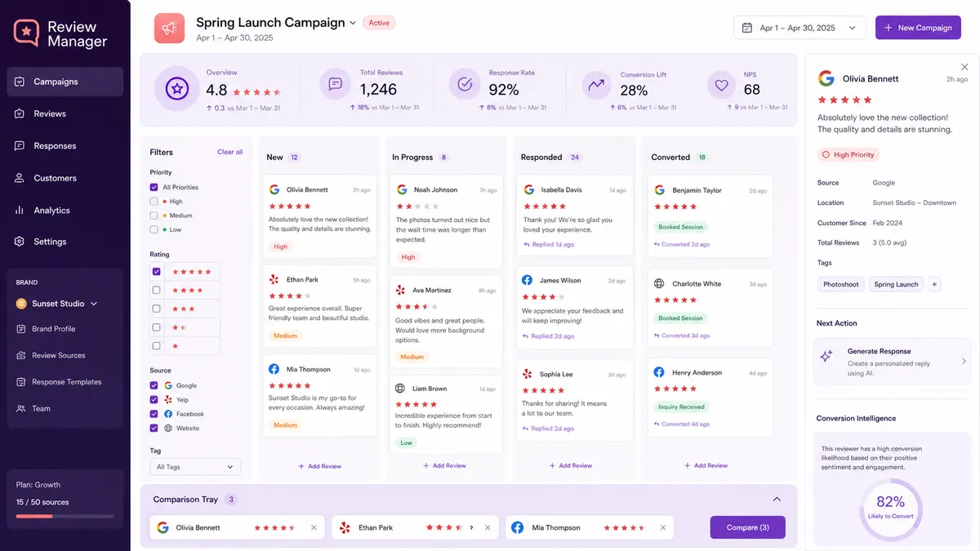980x551 pixels.
Task: Click Clear all filters link
Action: [229, 152]
